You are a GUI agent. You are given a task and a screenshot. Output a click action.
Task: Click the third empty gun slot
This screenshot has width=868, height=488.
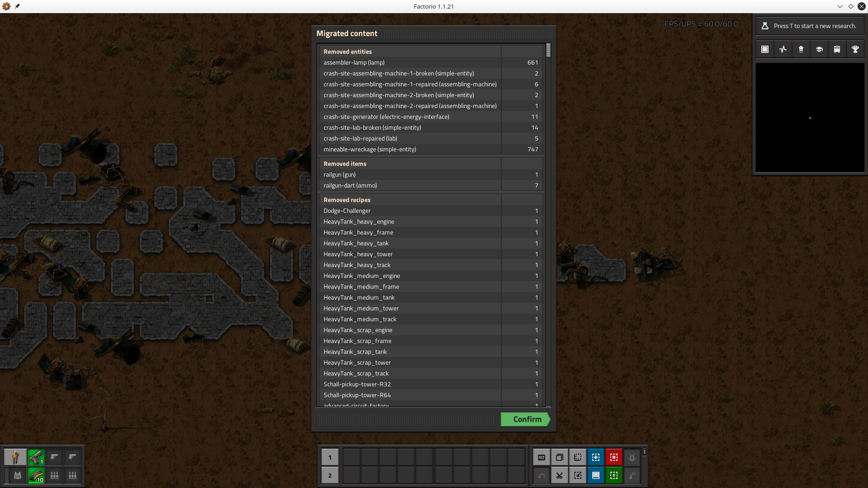click(x=72, y=457)
